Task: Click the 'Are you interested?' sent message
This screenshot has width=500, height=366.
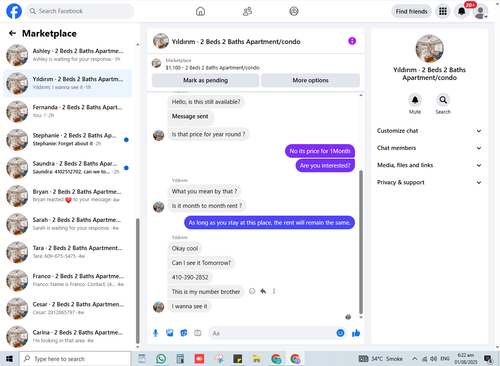Action: click(x=325, y=166)
